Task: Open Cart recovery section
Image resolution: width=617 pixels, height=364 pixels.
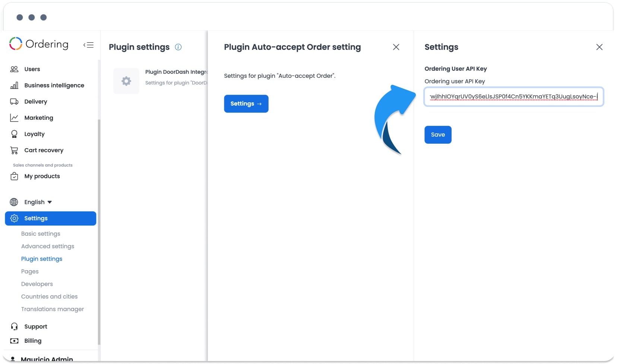Action: pos(44,150)
